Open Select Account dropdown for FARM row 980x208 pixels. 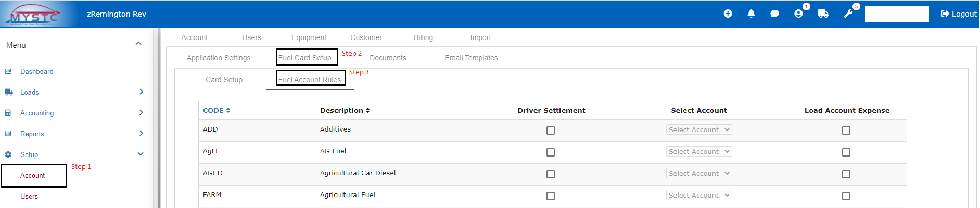click(698, 195)
